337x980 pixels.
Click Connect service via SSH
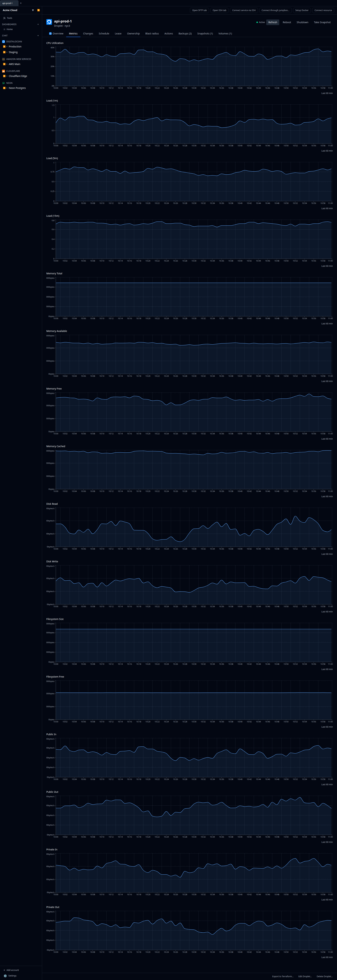coord(244,10)
